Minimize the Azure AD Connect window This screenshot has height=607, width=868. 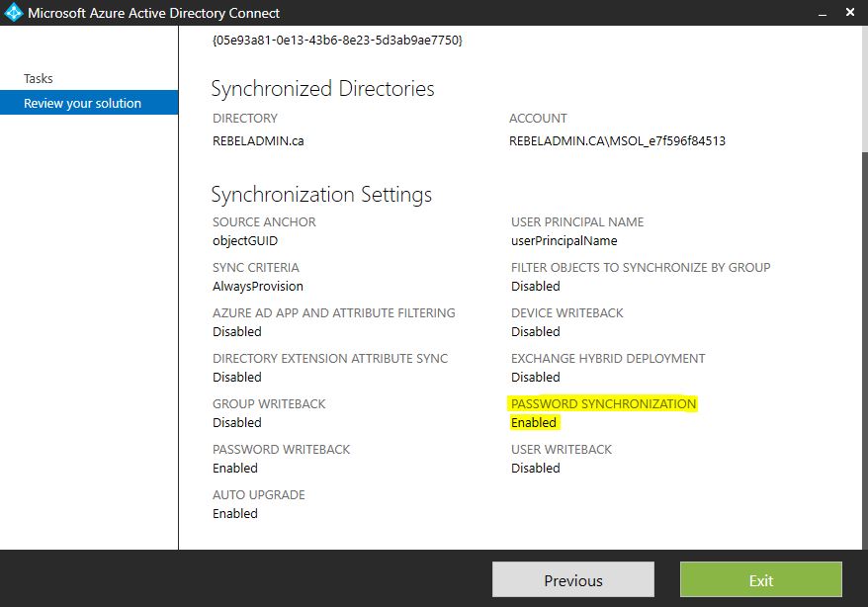click(823, 13)
